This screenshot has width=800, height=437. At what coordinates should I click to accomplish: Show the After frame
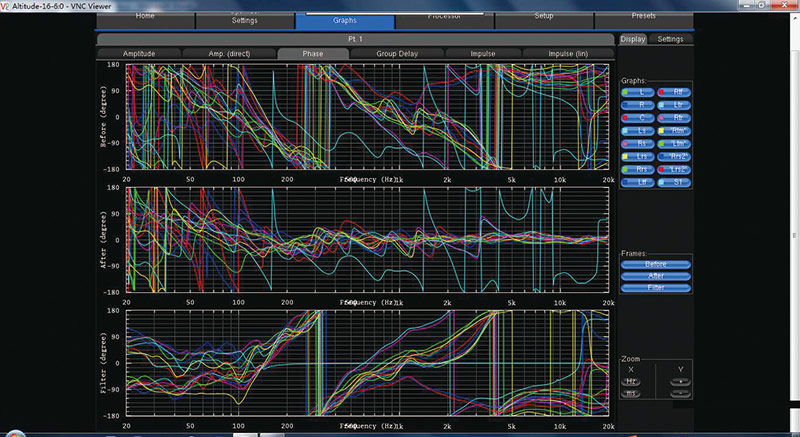(656, 276)
